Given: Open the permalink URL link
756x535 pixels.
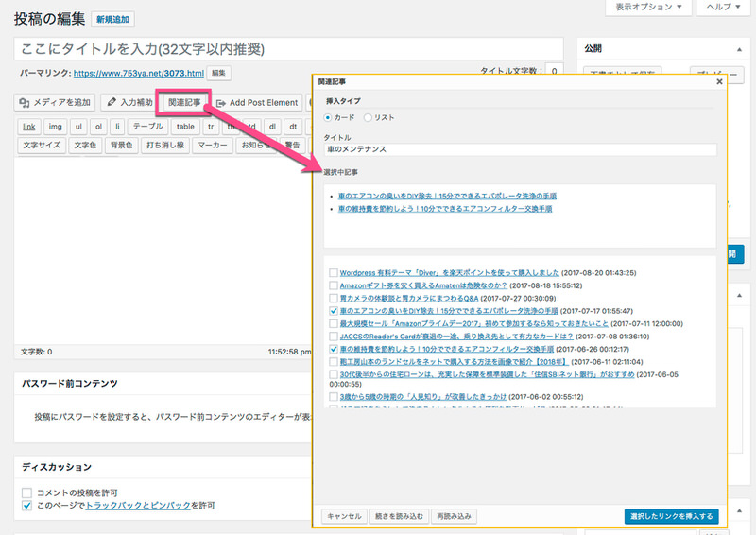Looking at the screenshot, I should [x=139, y=73].
